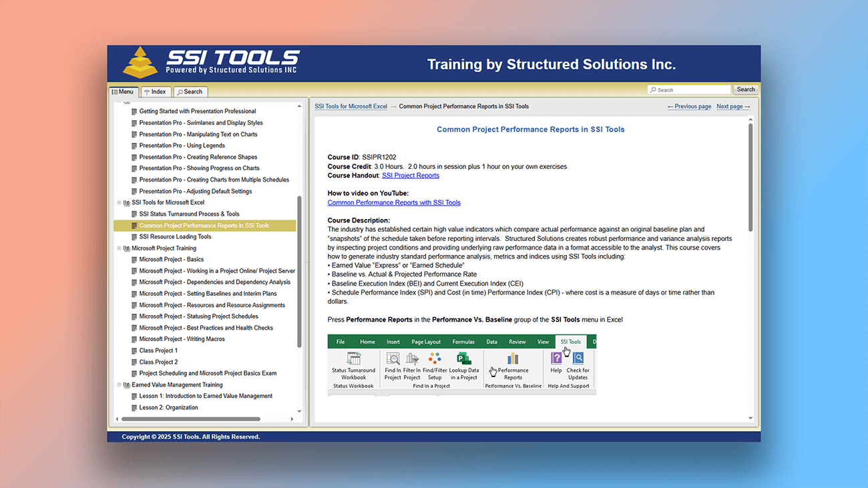Switch to the Search tab
The width and height of the screenshot is (868, 488).
point(190,92)
